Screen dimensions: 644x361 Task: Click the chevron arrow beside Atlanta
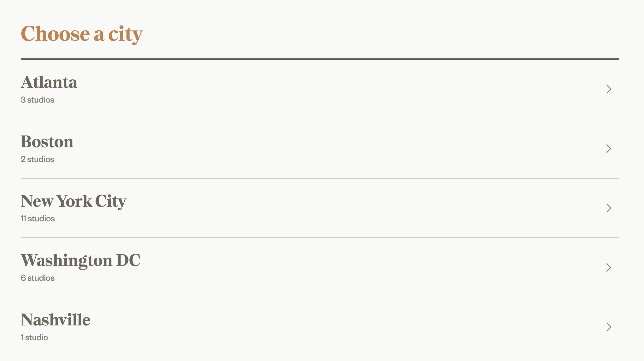tap(609, 89)
